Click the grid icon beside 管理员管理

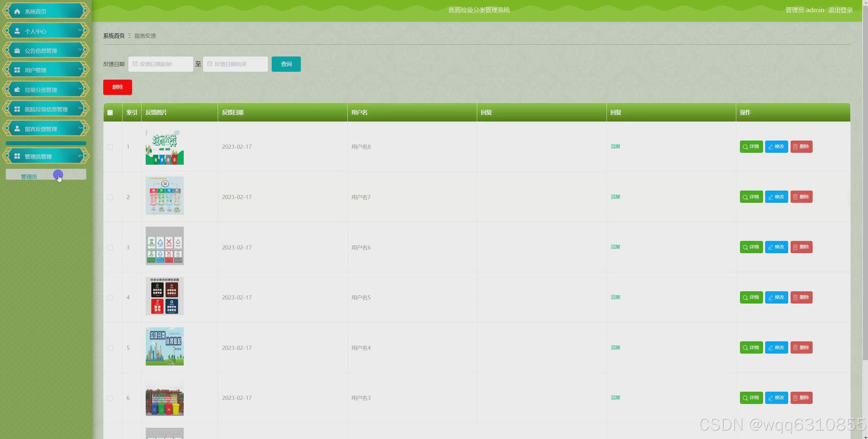[x=17, y=156]
